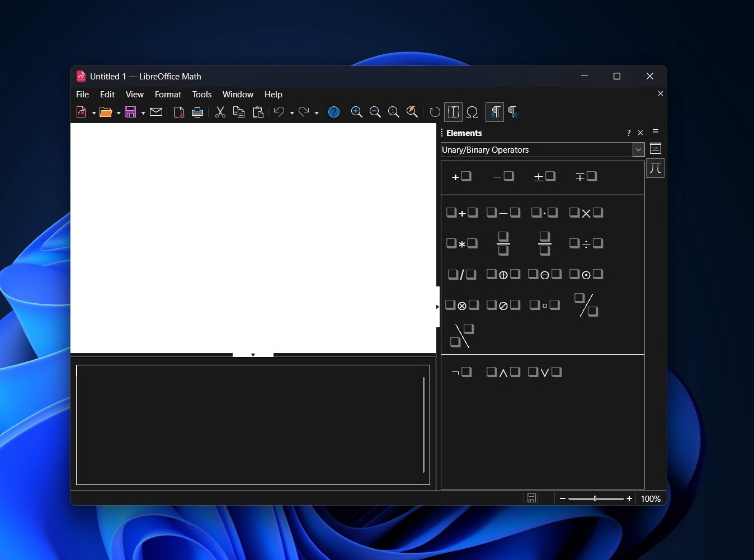Close the Elements sidebar deck

click(x=640, y=133)
